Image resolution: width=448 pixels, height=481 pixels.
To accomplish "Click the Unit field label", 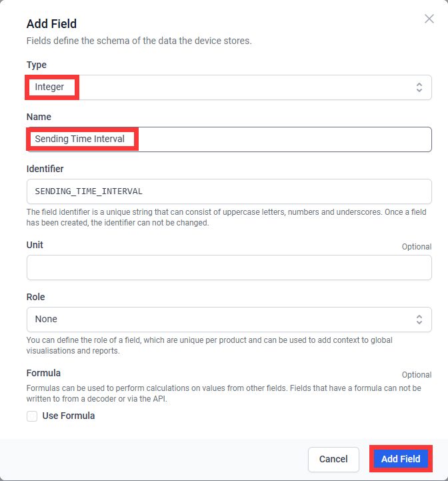I will coord(35,245).
